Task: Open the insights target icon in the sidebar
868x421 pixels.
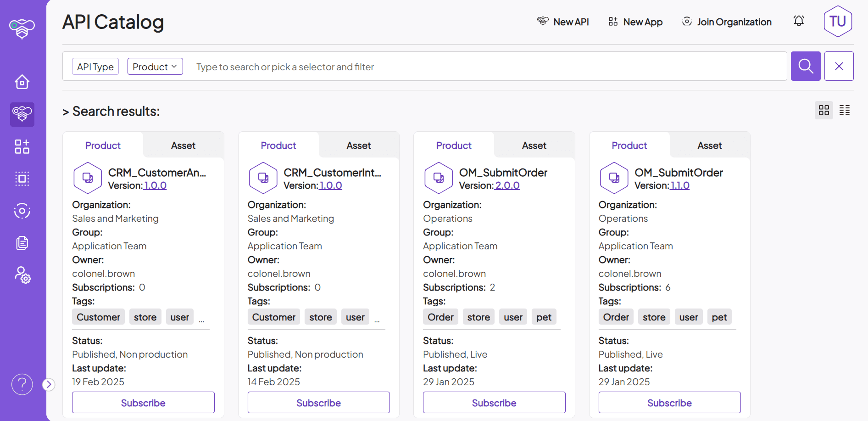Action: pyautogui.click(x=22, y=211)
